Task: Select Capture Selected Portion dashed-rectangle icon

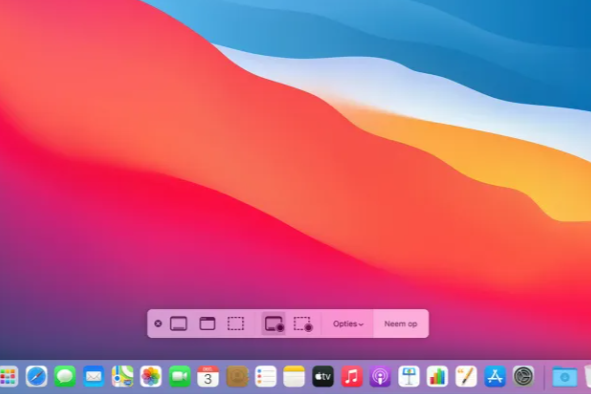Action: 236,323
